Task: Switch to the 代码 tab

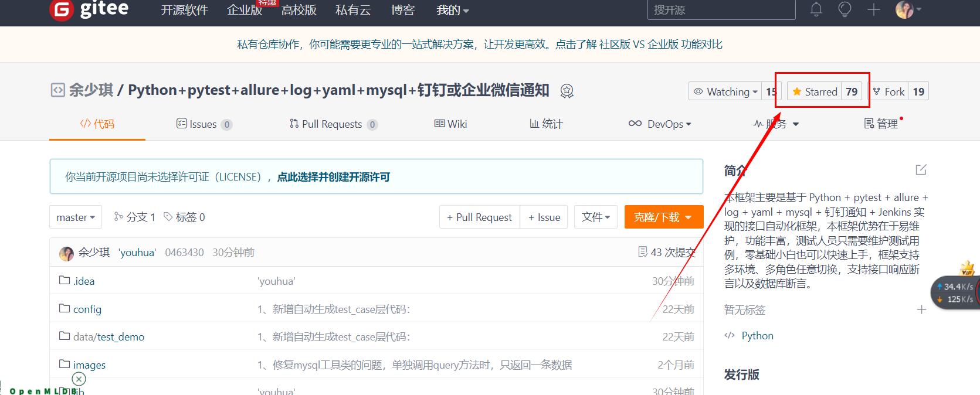Action: 97,124
